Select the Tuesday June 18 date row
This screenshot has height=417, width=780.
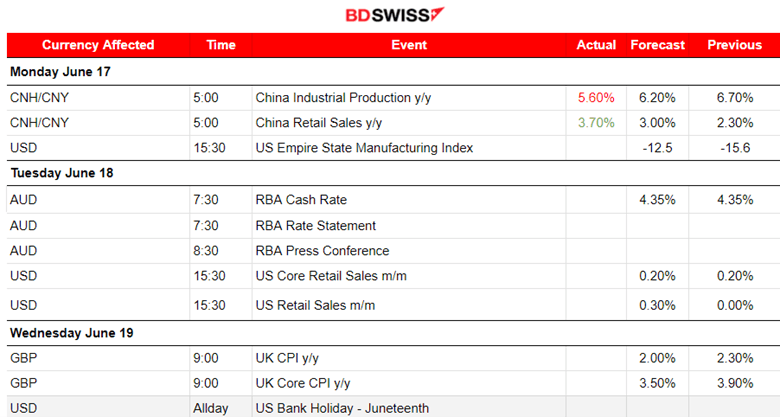[x=62, y=173]
